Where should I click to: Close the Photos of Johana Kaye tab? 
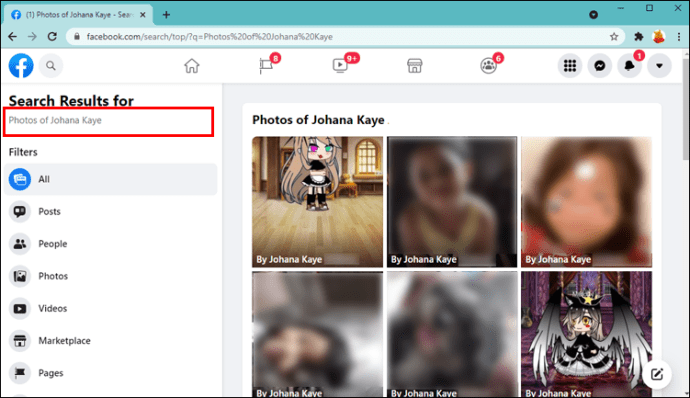pos(143,15)
